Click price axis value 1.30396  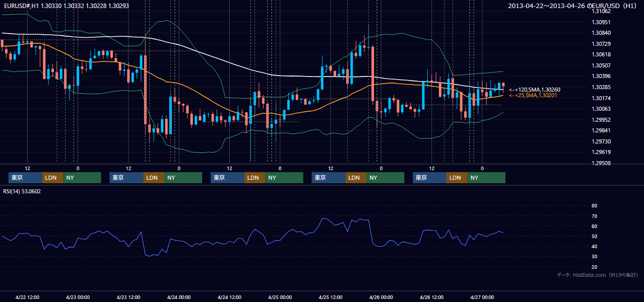point(601,76)
